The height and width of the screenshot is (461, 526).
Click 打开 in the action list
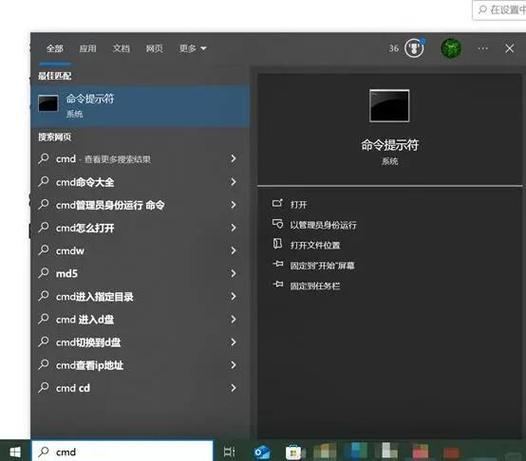(x=298, y=205)
